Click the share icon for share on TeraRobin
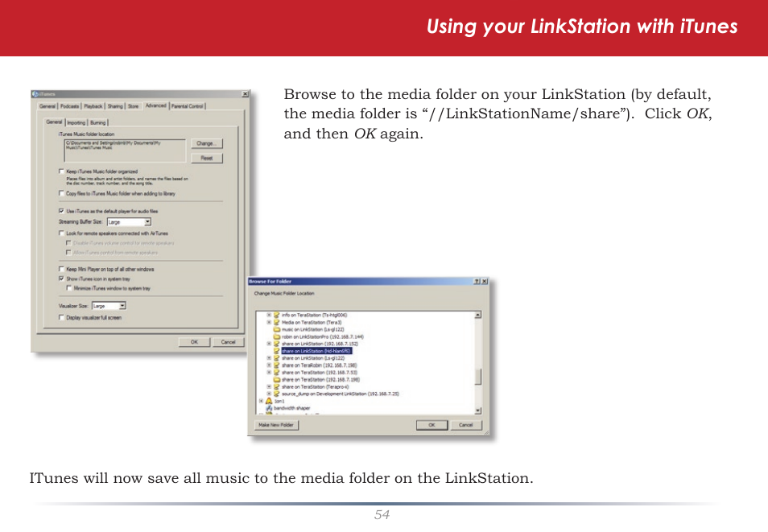 [x=276, y=365]
